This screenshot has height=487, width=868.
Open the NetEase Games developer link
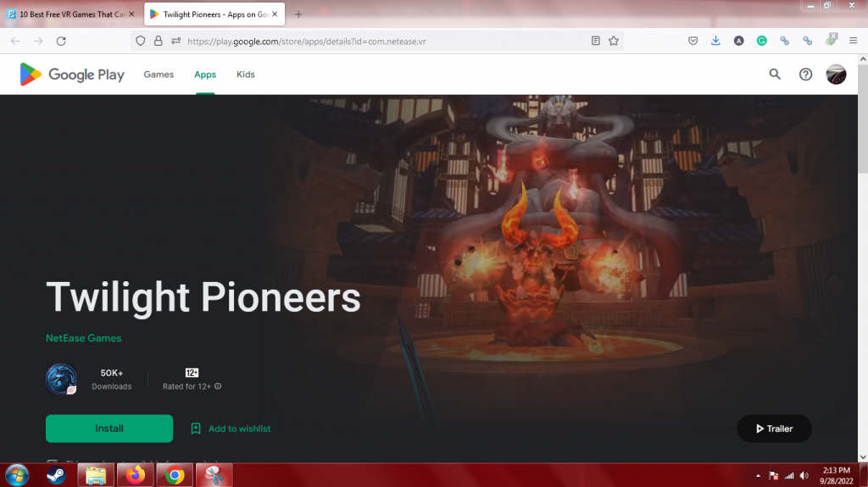84,338
